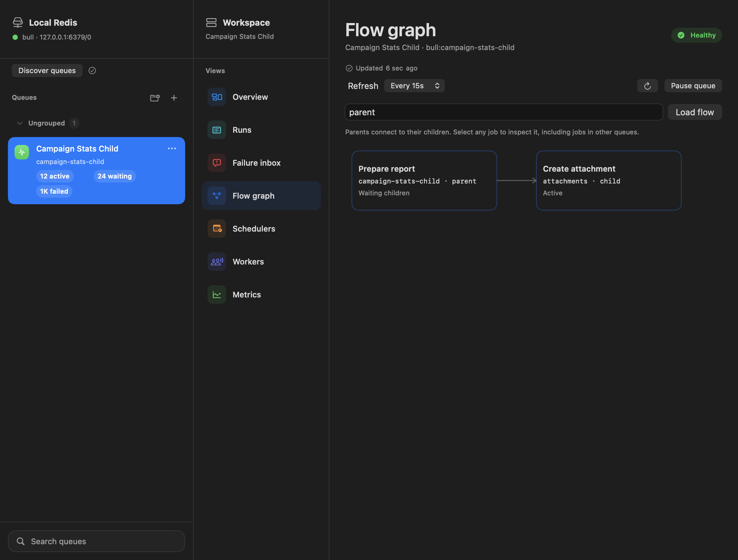The image size is (738, 560).
Task: Click the Active status on Create attachment
Action: coord(553,193)
